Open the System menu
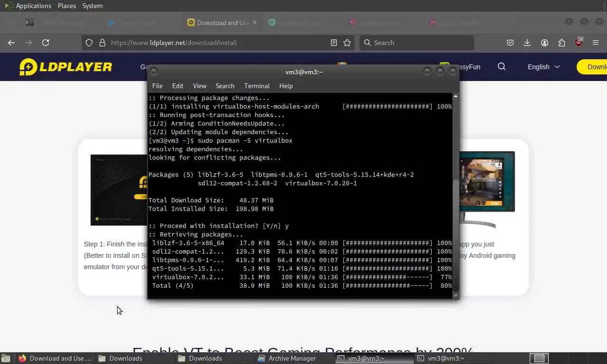The width and height of the screenshot is (607, 364). point(92,6)
